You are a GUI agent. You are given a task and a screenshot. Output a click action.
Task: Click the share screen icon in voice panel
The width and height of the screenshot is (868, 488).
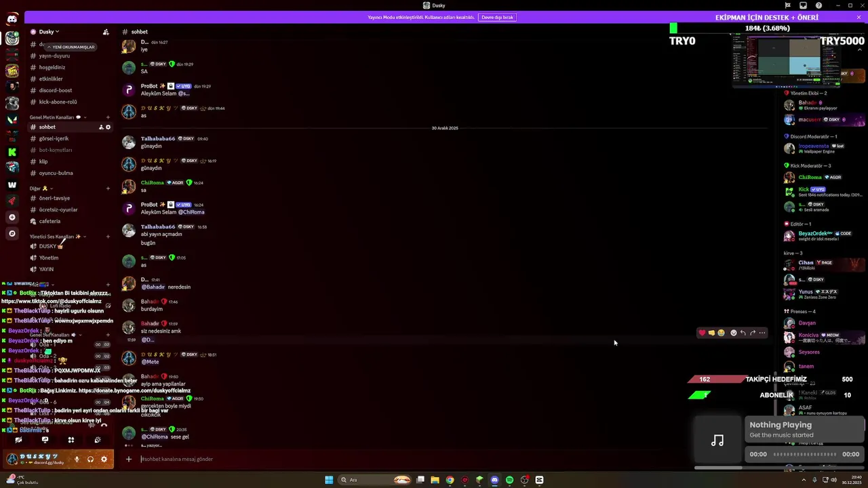tap(45, 440)
